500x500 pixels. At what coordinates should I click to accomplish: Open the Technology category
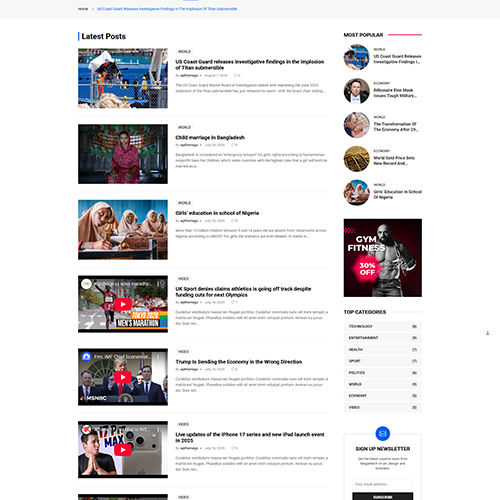point(383,326)
